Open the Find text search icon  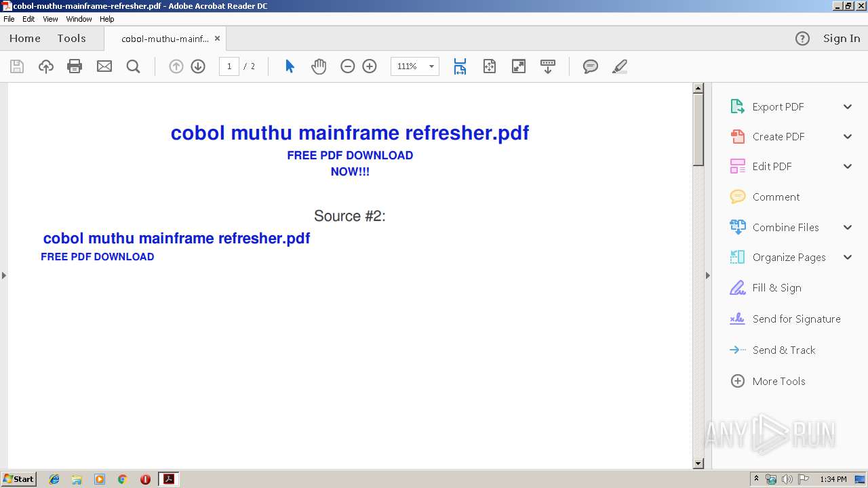[x=133, y=66]
